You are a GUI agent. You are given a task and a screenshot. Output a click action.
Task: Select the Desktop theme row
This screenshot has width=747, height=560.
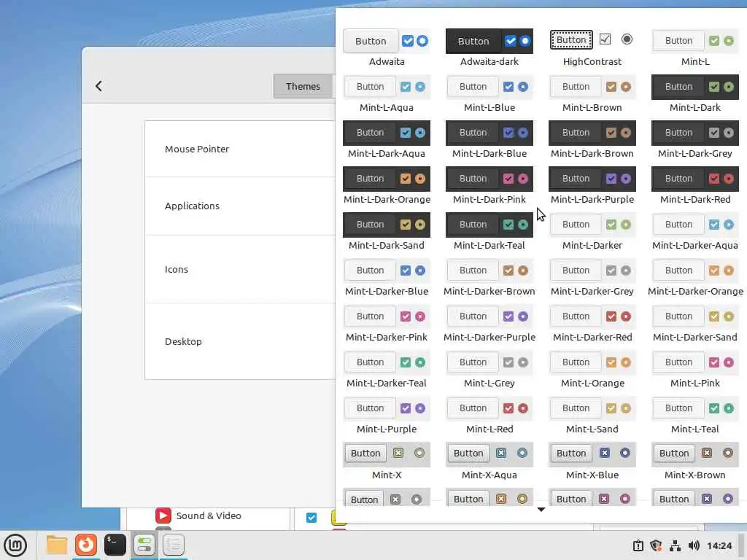(x=240, y=341)
